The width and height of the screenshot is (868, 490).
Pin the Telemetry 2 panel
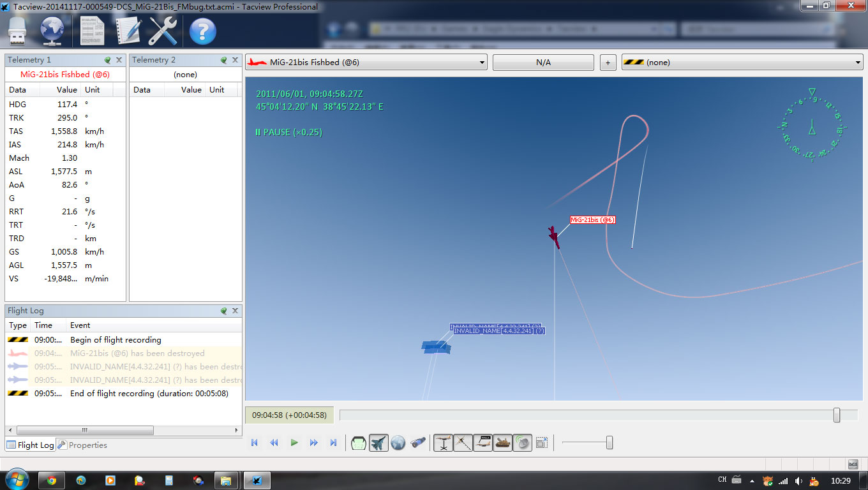pyautogui.click(x=224, y=60)
